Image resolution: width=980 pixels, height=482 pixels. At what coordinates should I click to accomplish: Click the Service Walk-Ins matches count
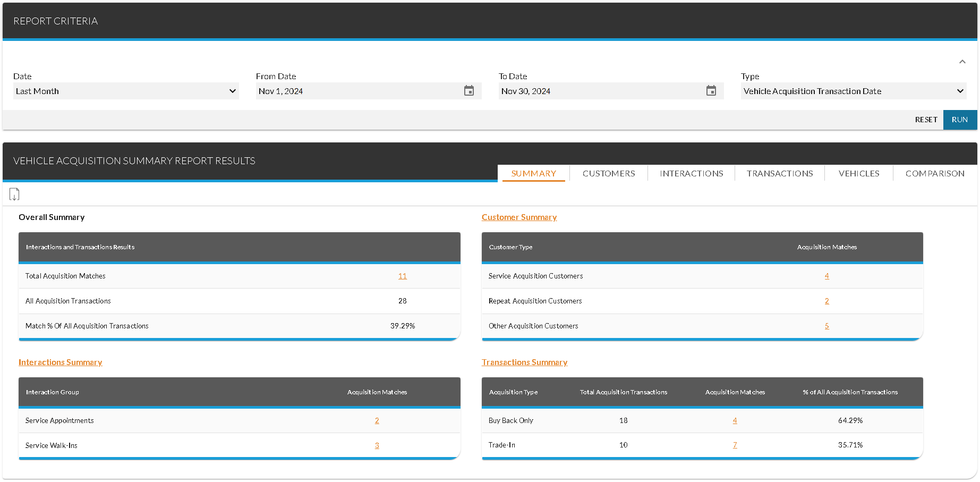tap(377, 446)
